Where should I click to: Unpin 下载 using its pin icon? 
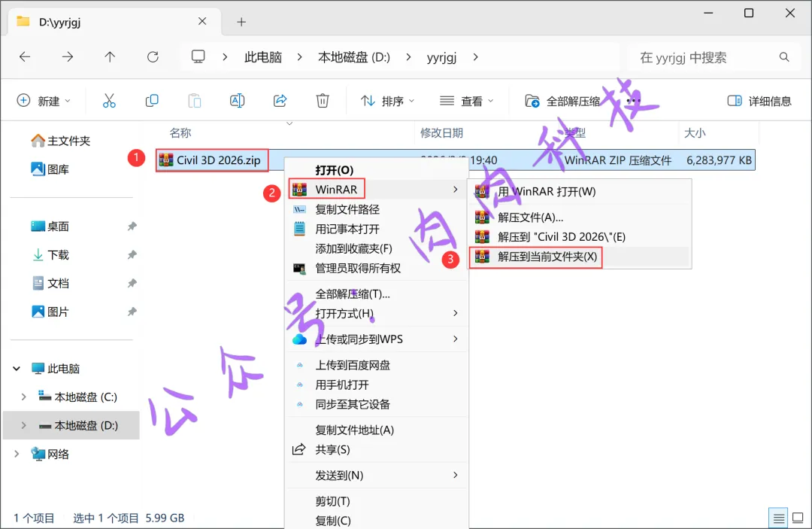(132, 255)
